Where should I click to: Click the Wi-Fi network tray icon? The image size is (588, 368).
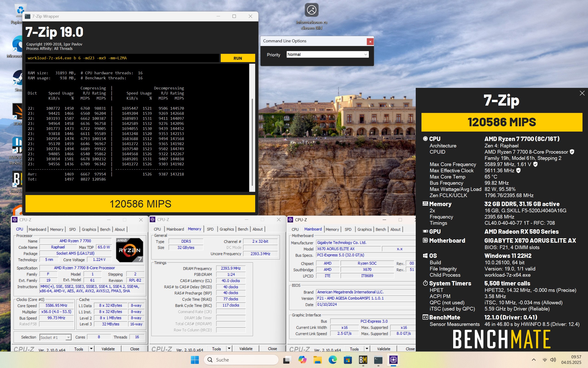tap(545, 360)
